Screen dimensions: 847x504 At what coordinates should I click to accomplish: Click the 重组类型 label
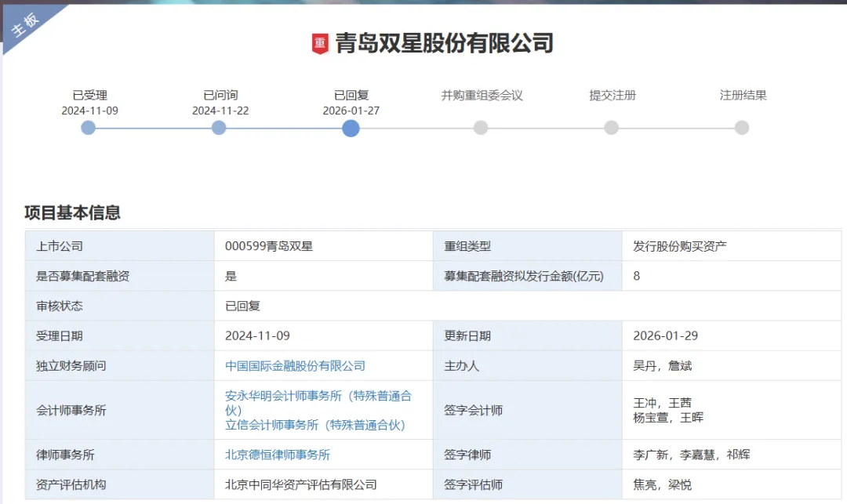467,246
